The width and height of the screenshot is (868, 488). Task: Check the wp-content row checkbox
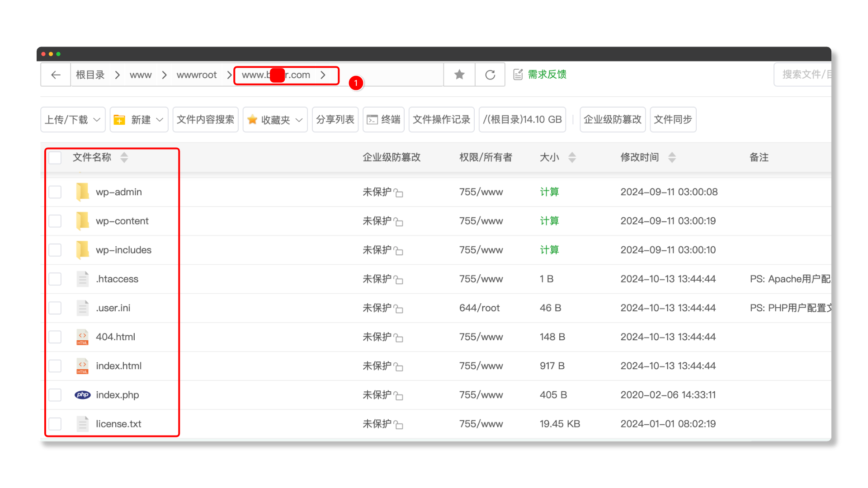55,221
